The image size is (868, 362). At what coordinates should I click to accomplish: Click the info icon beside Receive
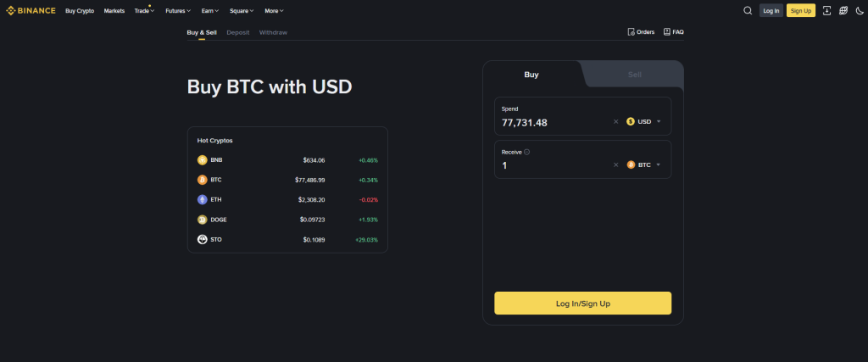[527, 152]
